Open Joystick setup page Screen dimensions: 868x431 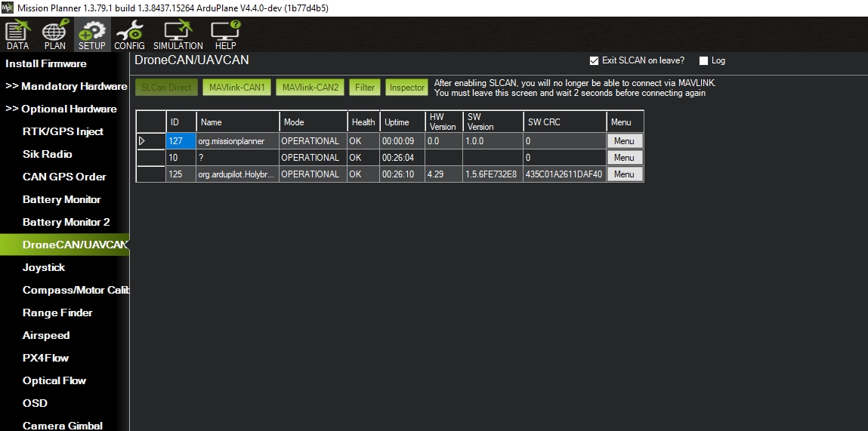tap(44, 268)
